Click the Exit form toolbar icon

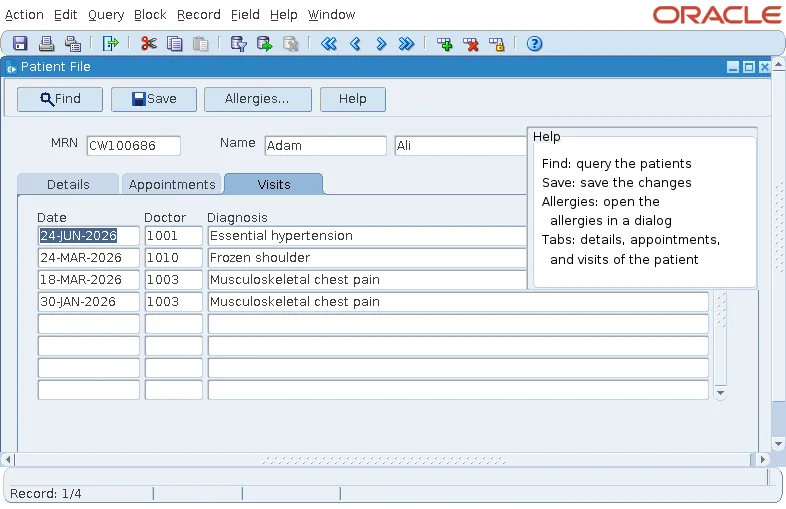tap(110, 44)
